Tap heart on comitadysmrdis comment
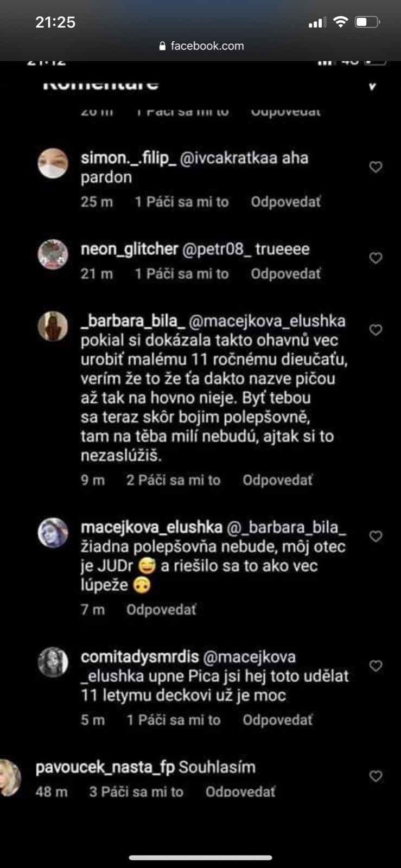The width and height of the screenshot is (401, 868). click(375, 666)
